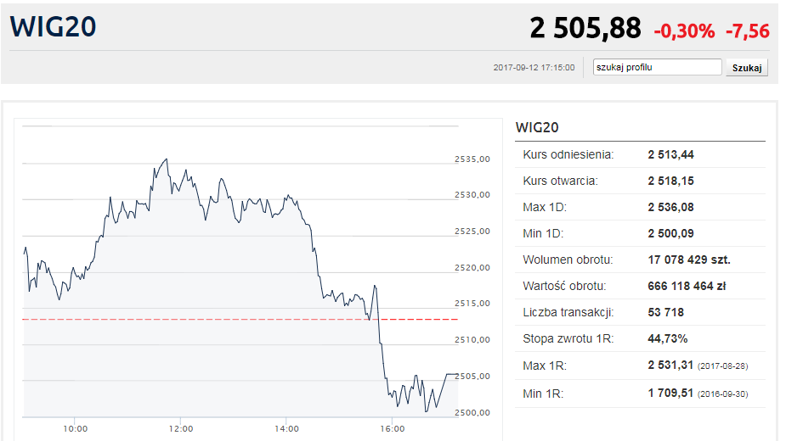The height and width of the screenshot is (441, 786).
Task: Select the Kurs odniesienia row label
Action: click(568, 154)
